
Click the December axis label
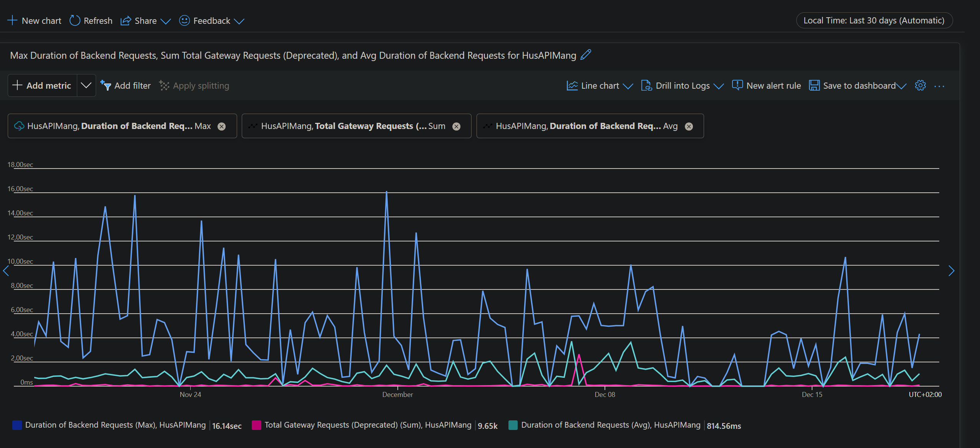click(397, 395)
